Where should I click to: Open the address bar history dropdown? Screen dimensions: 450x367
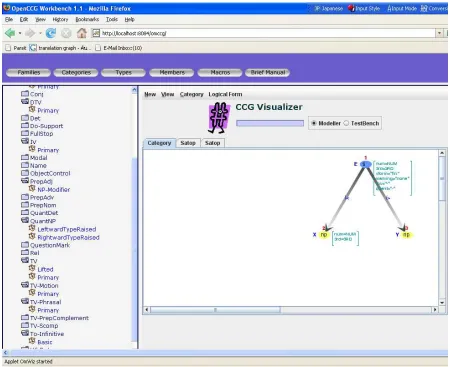click(439, 33)
